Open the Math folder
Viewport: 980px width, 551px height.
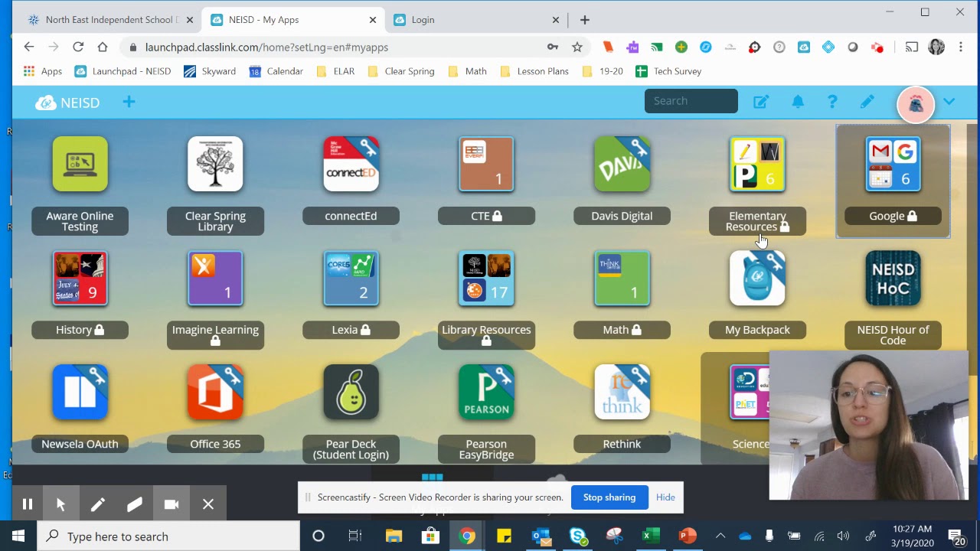pyautogui.click(x=622, y=278)
